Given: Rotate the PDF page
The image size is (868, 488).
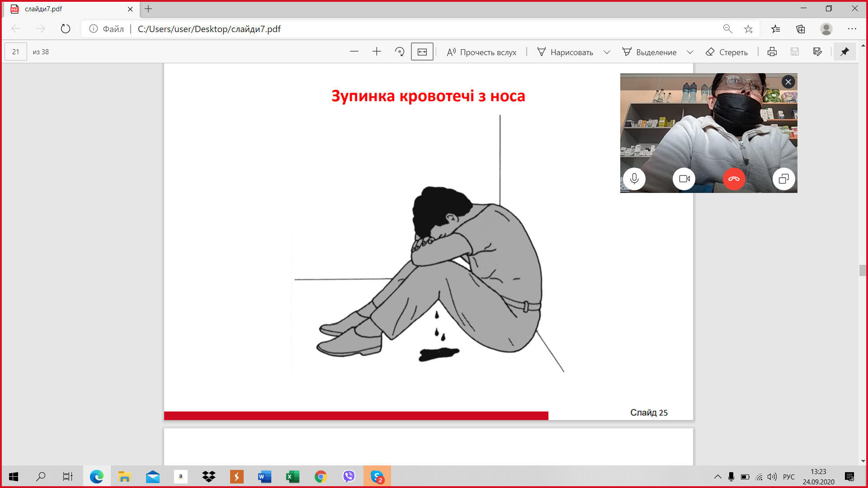Looking at the screenshot, I should click(400, 52).
